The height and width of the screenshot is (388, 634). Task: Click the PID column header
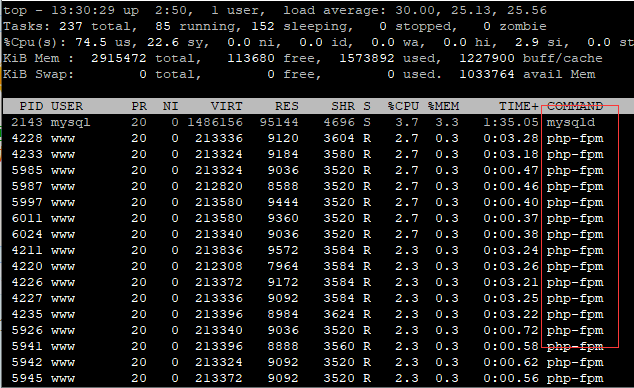31,106
